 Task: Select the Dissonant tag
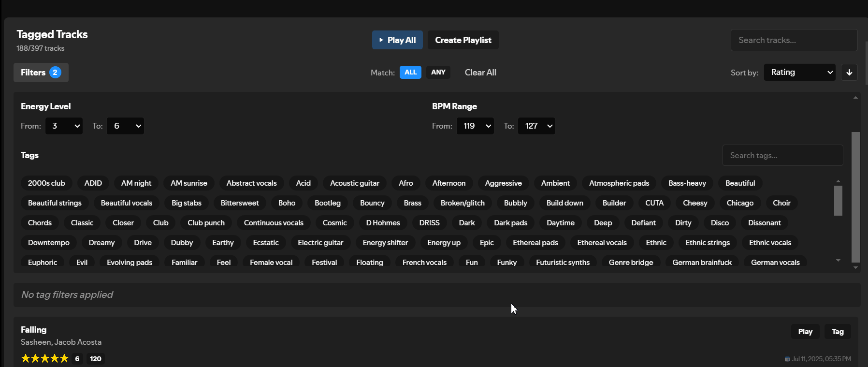pyautogui.click(x=765, y=223)
